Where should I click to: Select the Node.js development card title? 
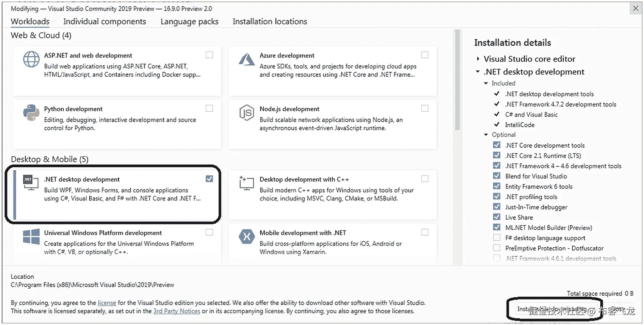point(290,109)
